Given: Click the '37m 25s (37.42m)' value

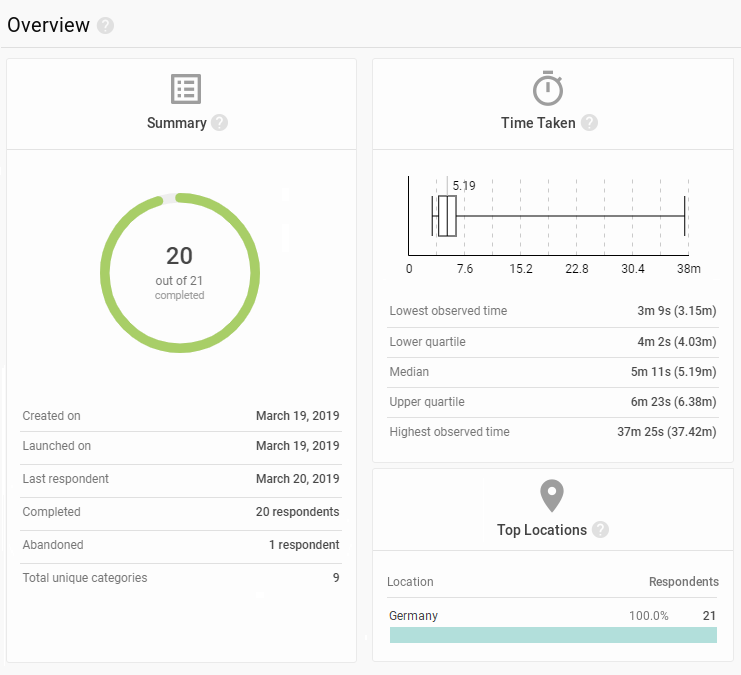Looking at the screenshot, I should coord(667,432).
